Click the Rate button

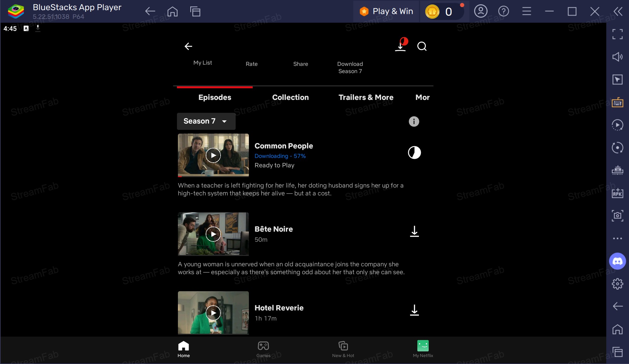click(x=252, y=64)
